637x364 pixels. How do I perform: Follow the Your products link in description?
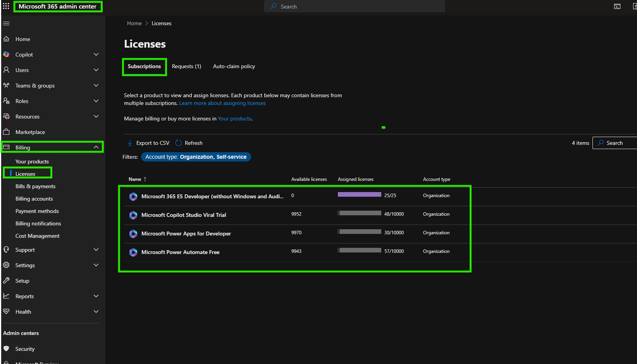coord(234,119)
